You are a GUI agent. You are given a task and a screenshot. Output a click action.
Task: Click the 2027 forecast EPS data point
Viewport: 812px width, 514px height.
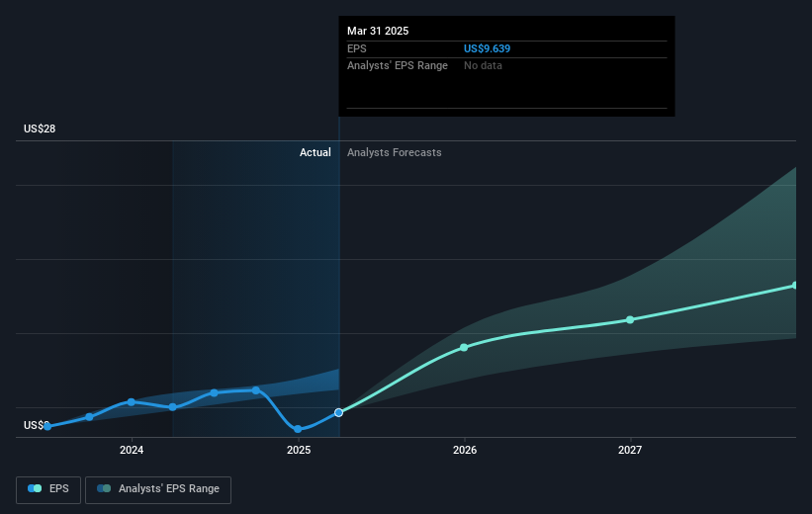630,320
